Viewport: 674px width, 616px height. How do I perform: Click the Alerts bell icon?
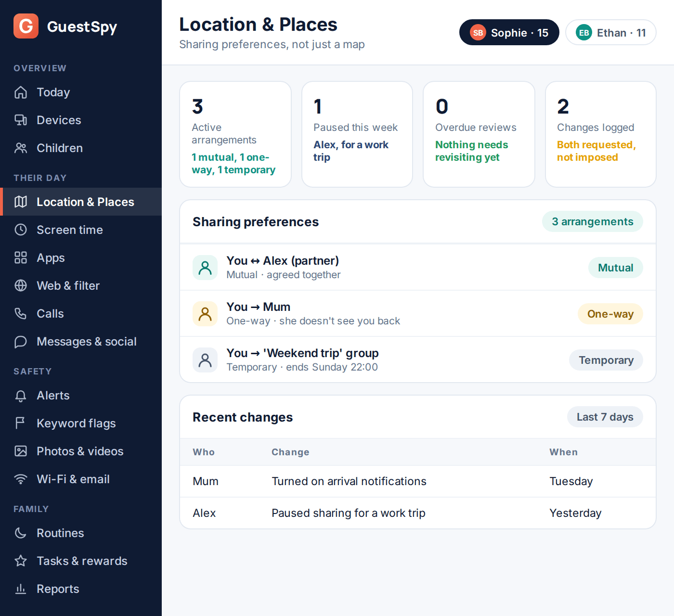[x=21, y=396]
